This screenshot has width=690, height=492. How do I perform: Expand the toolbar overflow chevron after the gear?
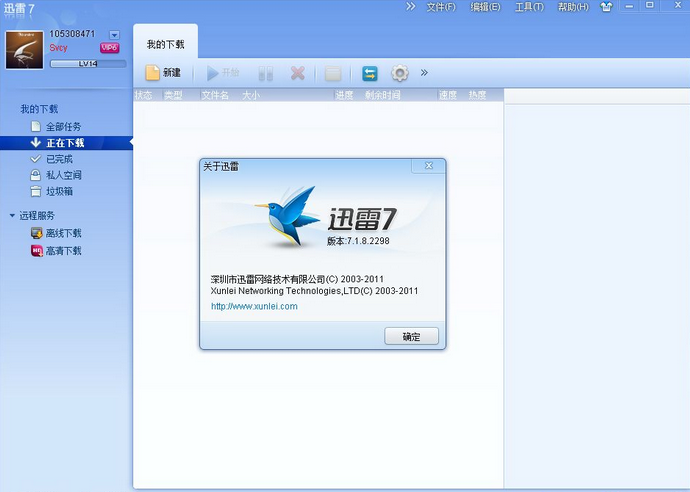424,73
